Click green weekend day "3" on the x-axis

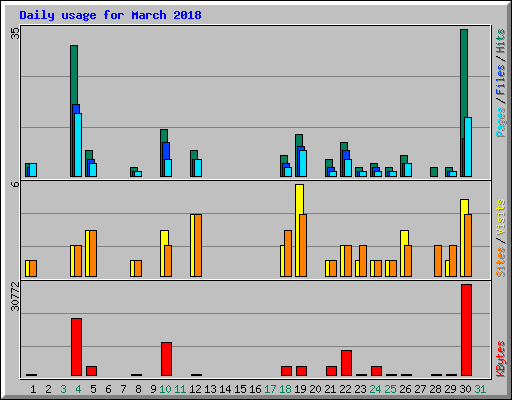(63, 389)
